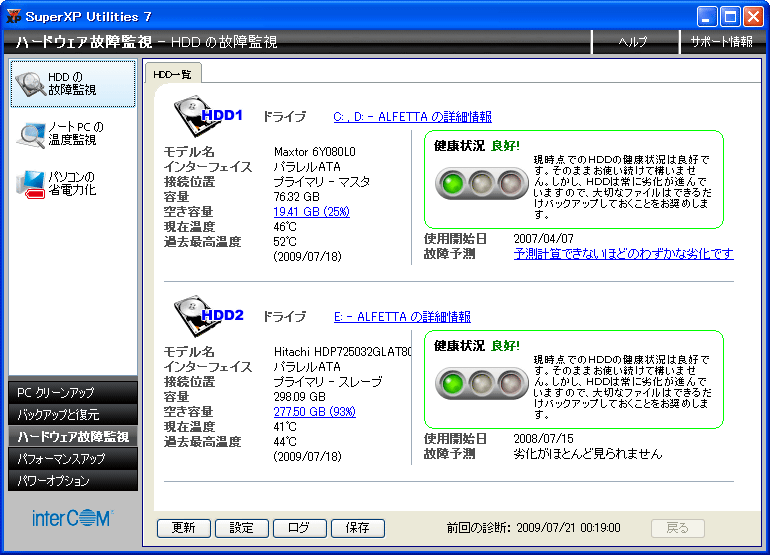Click the SuperXP app icon in title bar
The height and width of the screenshot is (555, 770).
click(x=13, y=16)
